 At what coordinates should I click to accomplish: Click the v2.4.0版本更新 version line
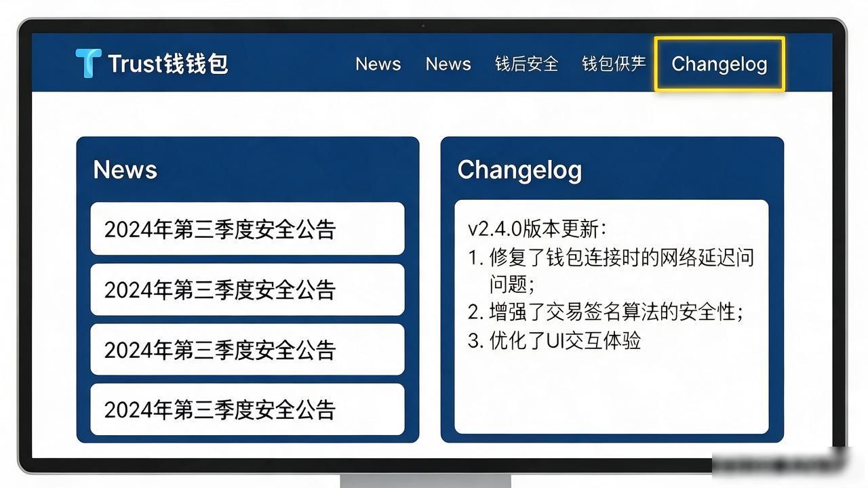537,228
